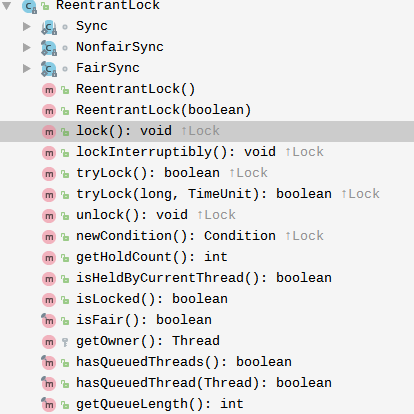The height and width of the screenshot is (414, 414).
Task: Click the final method icon beside isFair()
Action: click(49, 320)
